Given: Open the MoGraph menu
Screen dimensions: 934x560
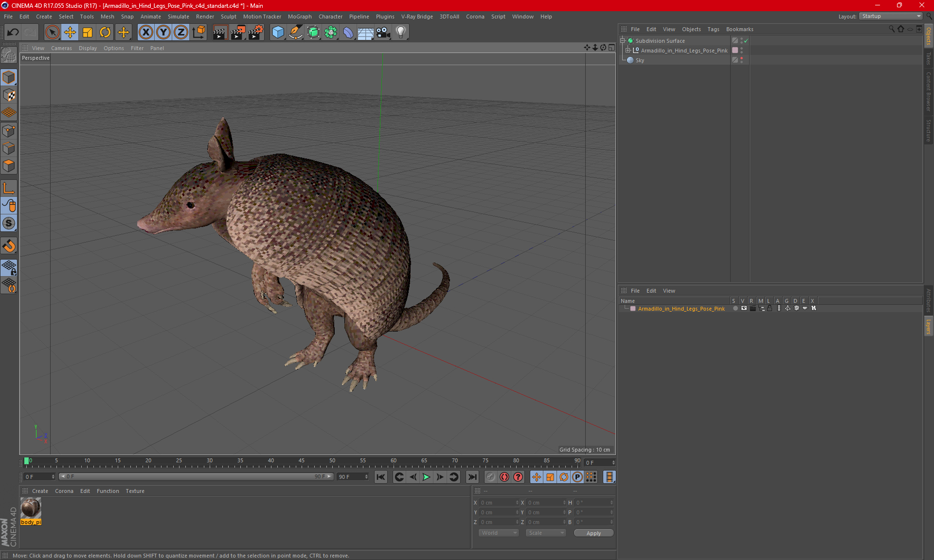Looking at the screenshot, I should (x=300, y=17).
